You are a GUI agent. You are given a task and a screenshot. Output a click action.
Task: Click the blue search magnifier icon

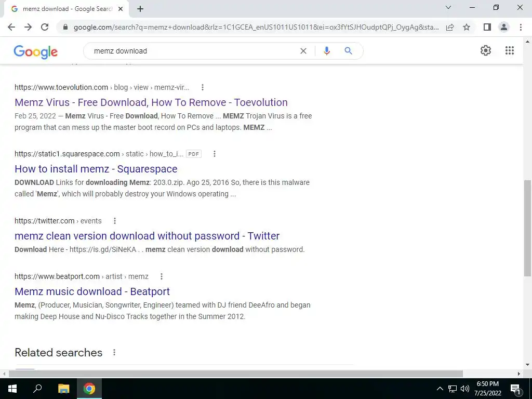(x=348, y=51)
